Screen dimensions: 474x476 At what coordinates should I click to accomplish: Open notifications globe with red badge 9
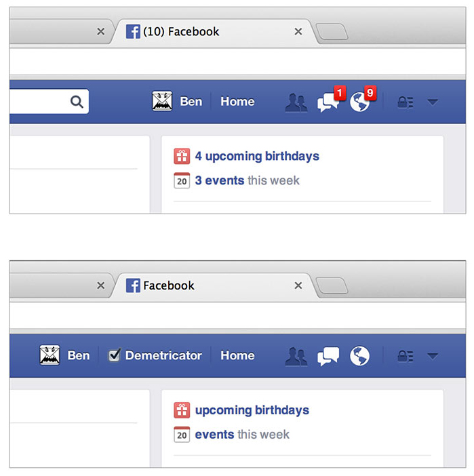tap(359, 102)
